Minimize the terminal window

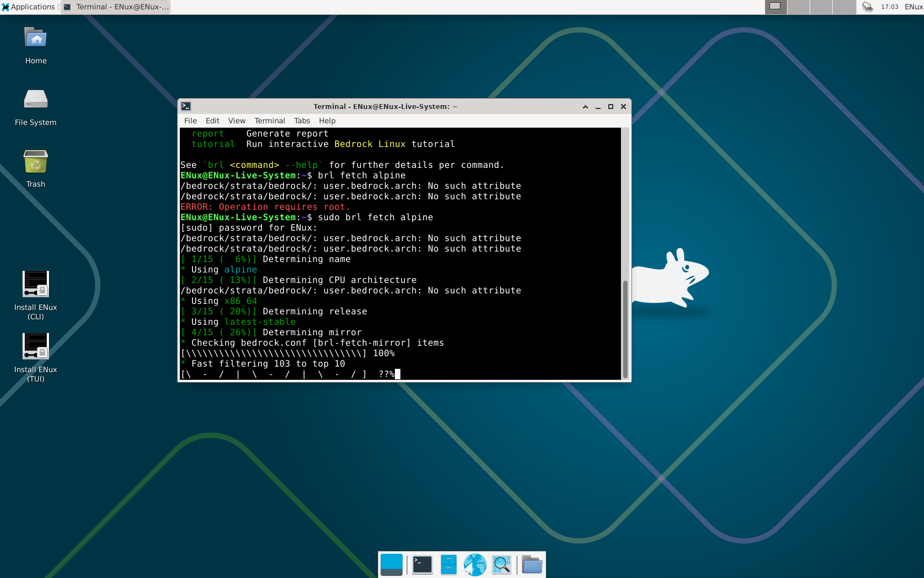[598, 106]
